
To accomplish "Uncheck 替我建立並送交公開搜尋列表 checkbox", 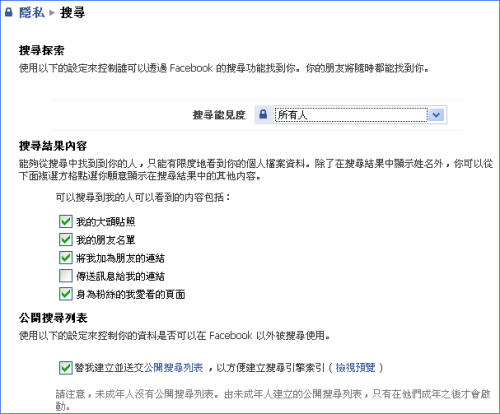I will [66, 368].
